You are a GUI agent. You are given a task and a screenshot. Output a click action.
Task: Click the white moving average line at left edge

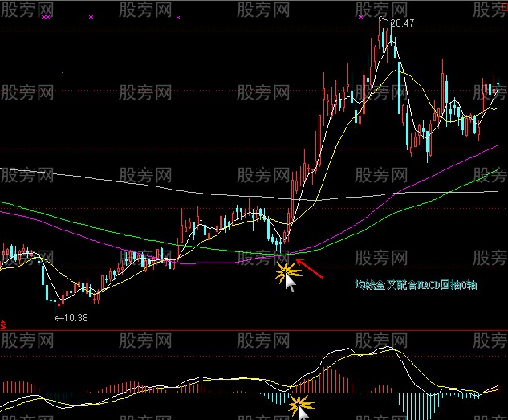click(x=4, y=169)
